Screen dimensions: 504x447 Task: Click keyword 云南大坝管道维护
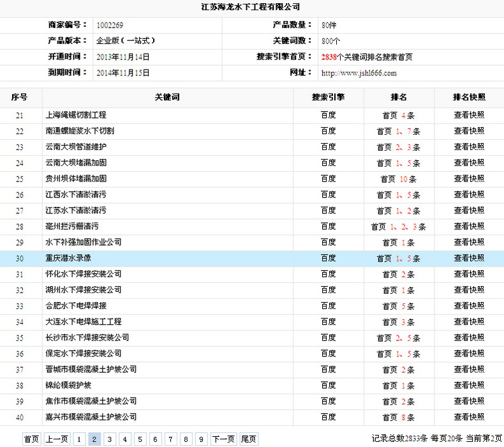click(x=76, y=147)
